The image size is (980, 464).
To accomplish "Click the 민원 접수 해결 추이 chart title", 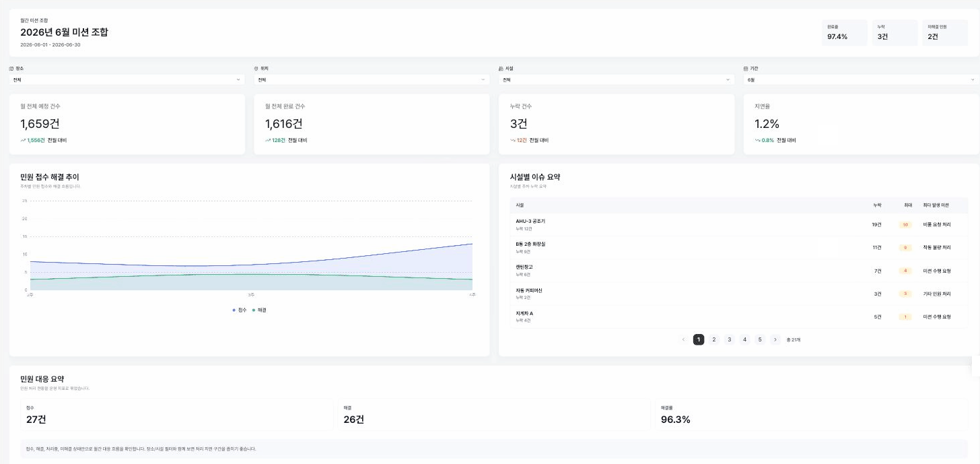I will click(x=50, y=177).
